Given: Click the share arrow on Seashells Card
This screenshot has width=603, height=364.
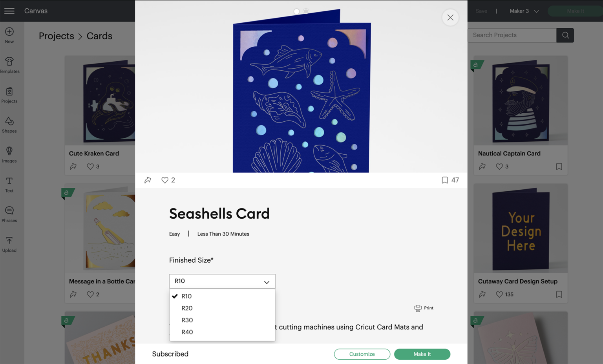Looking at the screenshot, I should pos(148,180).
